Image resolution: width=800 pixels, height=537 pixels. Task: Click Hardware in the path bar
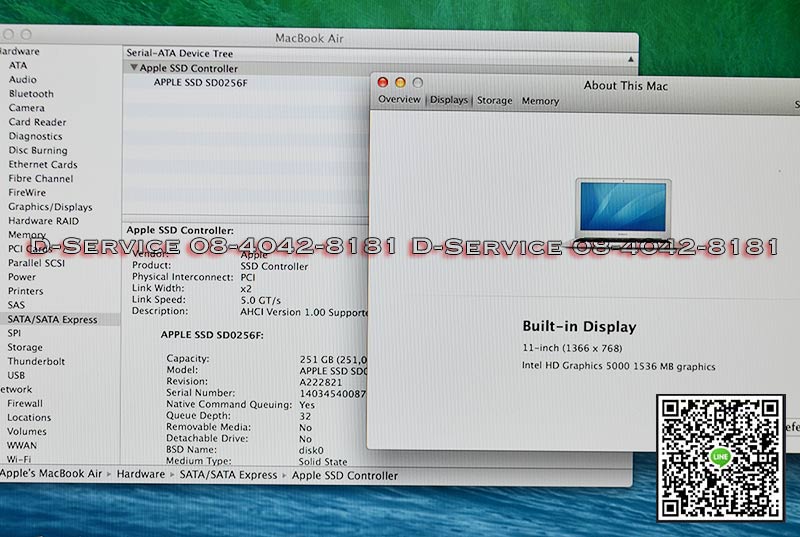pyautogui.click(x=141, y=474)
